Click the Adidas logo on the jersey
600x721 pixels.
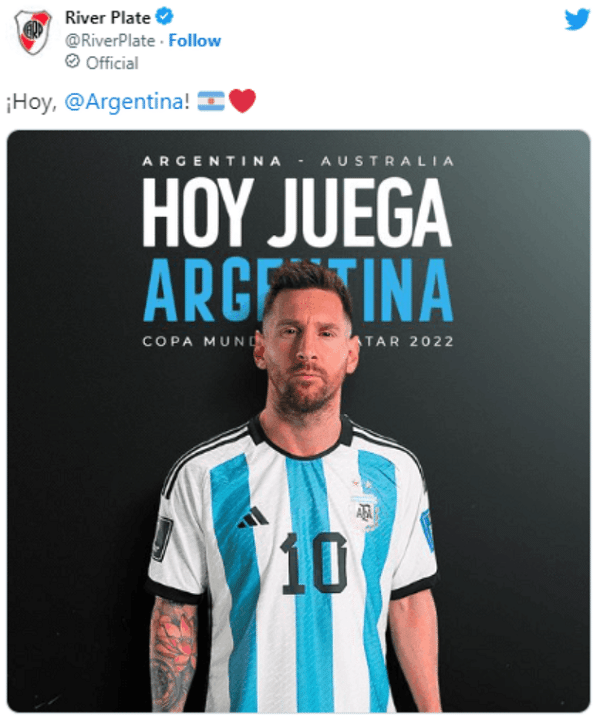[x=253, y=517]
